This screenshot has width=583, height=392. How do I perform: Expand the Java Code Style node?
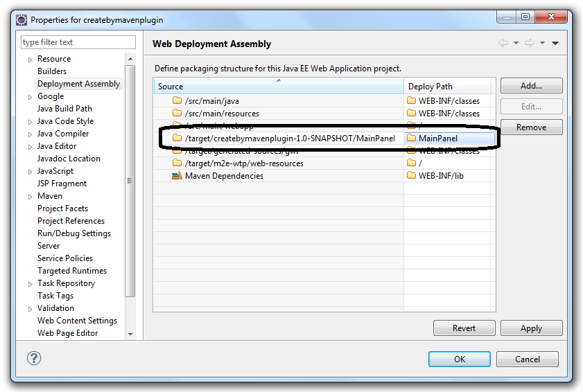[x=31, y=122]
